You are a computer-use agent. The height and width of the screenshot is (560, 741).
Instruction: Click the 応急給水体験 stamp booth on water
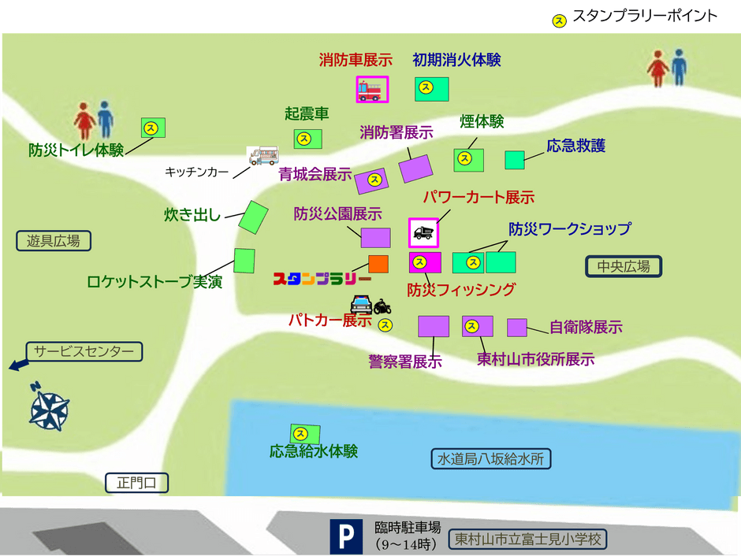pos(305,433)
